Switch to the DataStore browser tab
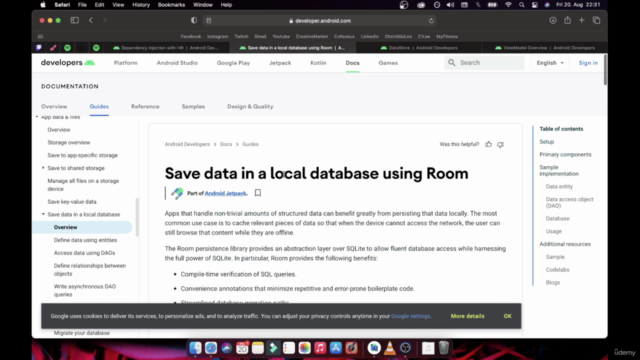640x360 pixels. pos(419,48)
